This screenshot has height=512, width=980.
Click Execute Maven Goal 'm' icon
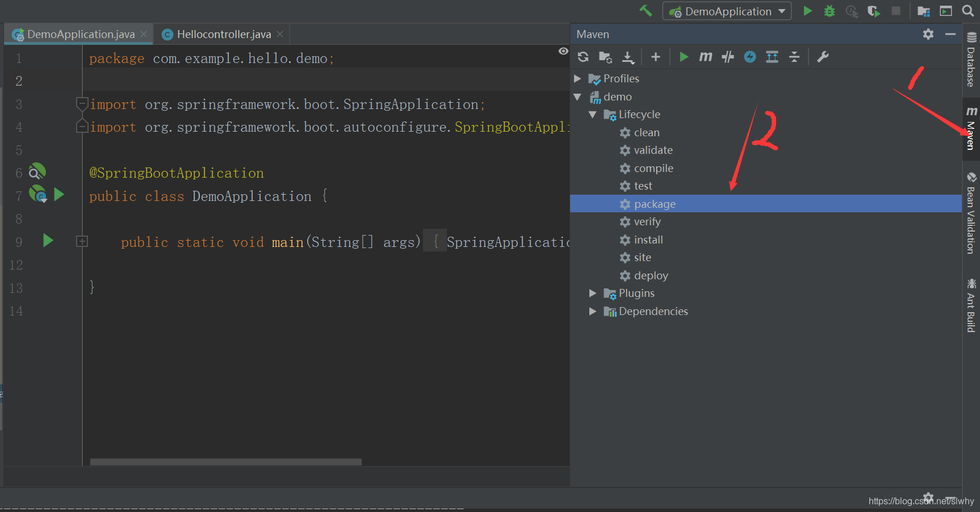tap(706, 57)
